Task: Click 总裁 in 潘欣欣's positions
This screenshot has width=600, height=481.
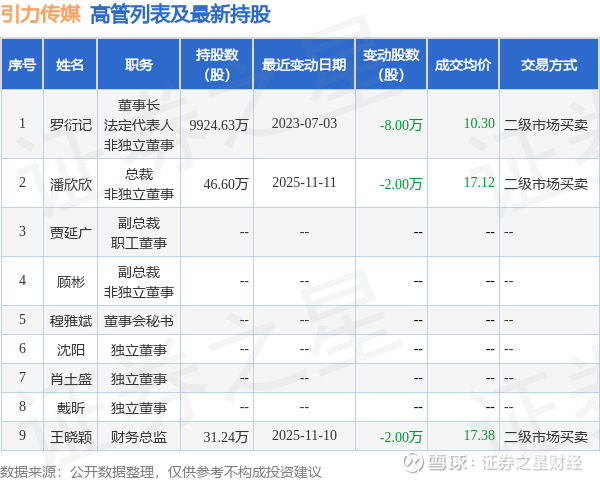Action: point(139,174)
